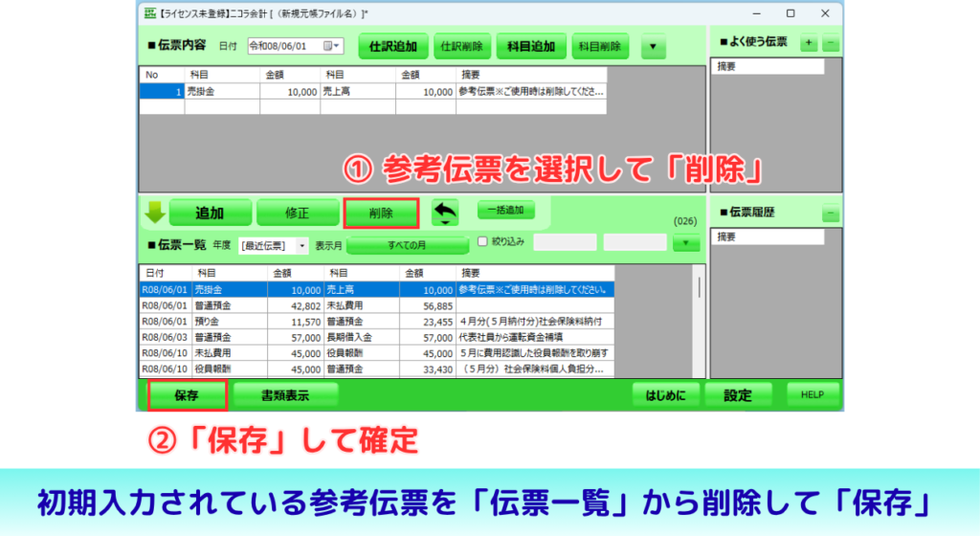
Task: Select the R08/06/01 売掛金 row in 伝票一覧
Action: 377,290
